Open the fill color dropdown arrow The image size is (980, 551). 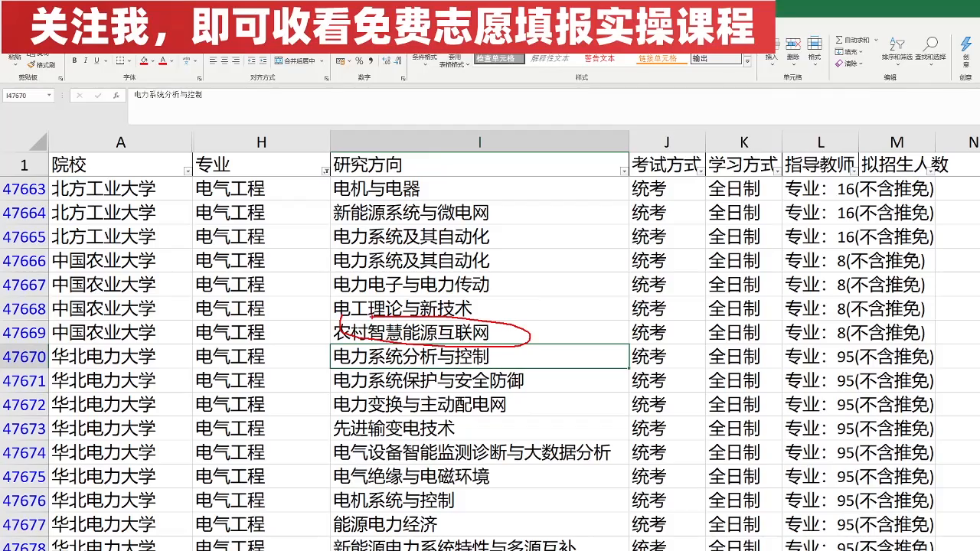[x=153, y=60]
